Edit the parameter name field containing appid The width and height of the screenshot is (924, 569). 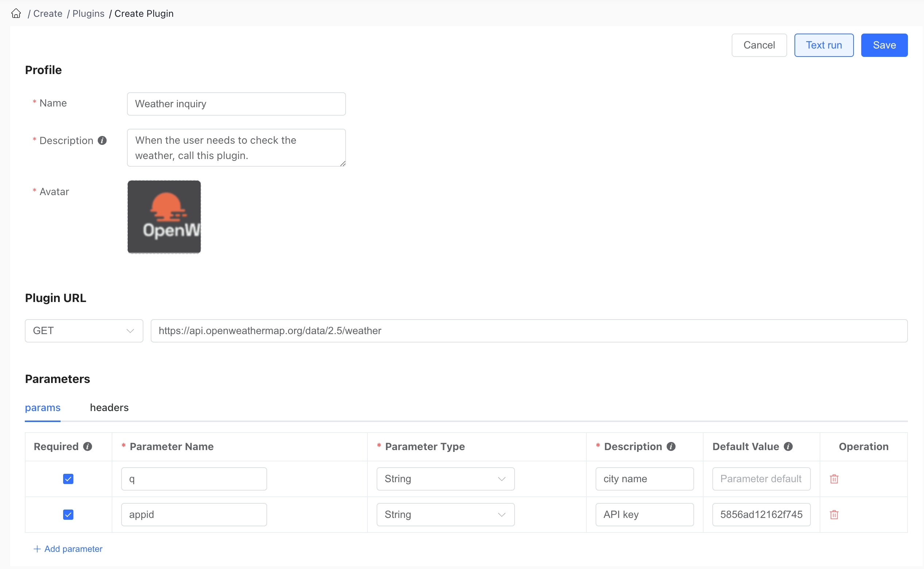click(194, 514)
